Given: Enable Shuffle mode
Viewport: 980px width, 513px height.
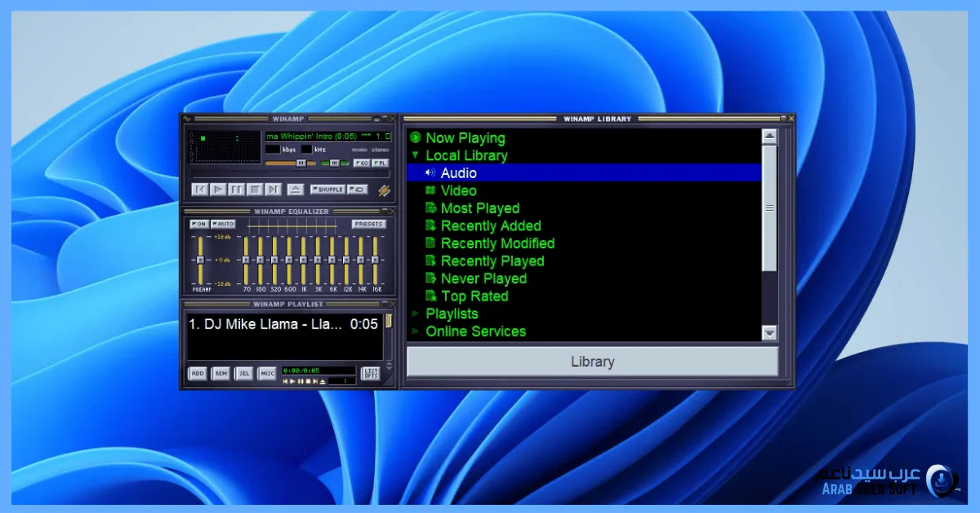Looking at the screenshot, I should point(327,190).
